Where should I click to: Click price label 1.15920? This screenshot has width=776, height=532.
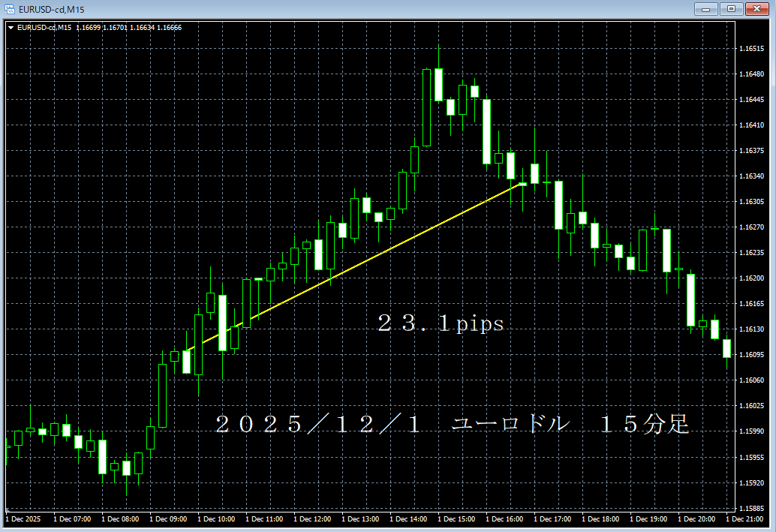click(x=751, y=482)
